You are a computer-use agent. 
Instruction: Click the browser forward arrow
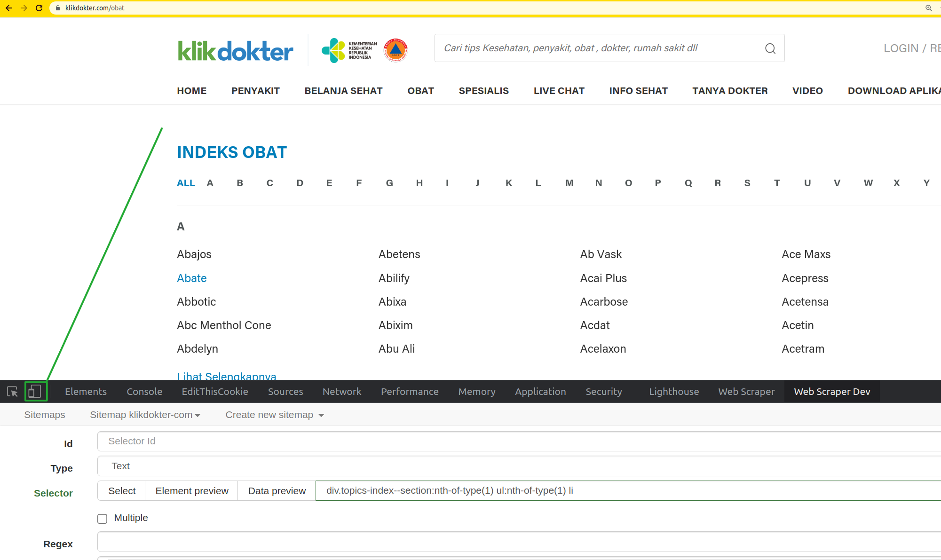coord(24,8)
